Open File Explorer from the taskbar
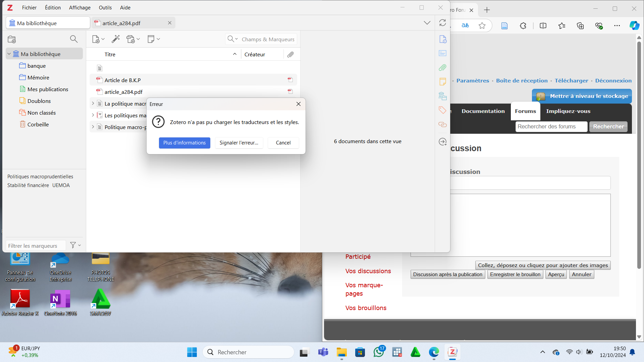The width and height of the screenshot is (644, 362). [342, 352]
